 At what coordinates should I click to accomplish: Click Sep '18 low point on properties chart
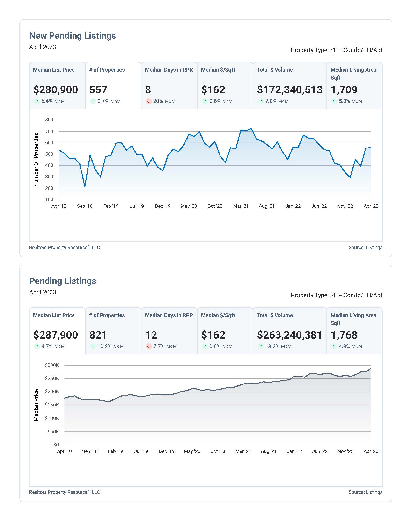click(x=85, y=186)
